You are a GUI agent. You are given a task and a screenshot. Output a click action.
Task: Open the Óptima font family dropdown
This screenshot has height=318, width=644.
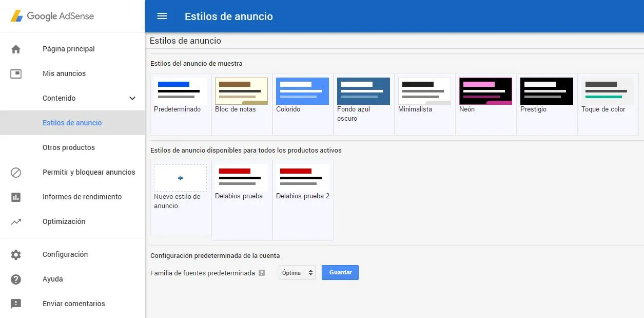[x=297, y=273]
